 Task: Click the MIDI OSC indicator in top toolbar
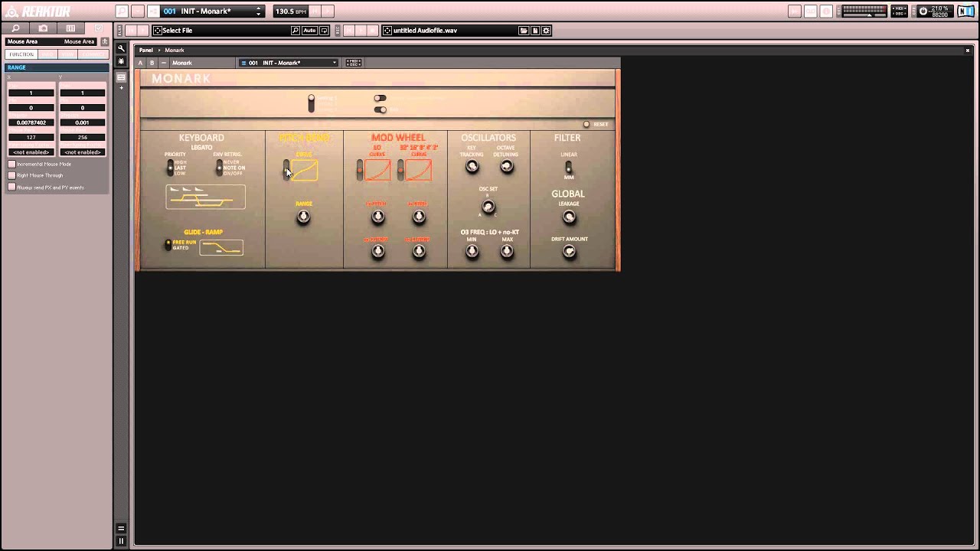900,11
